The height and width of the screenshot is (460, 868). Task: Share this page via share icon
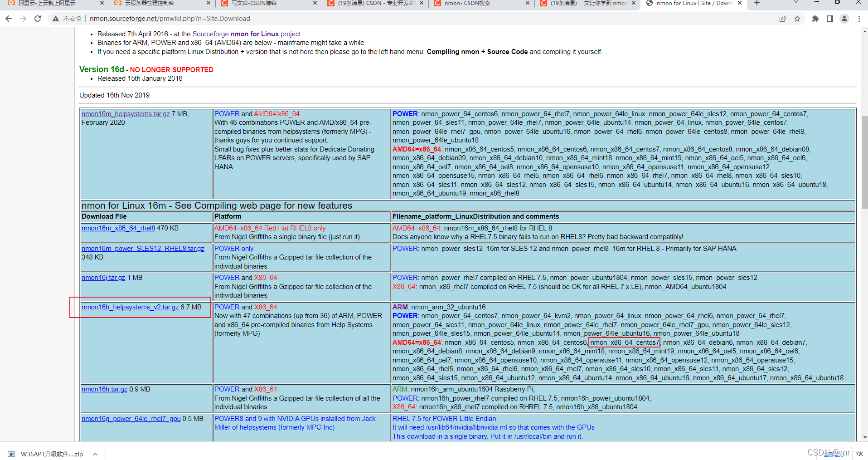(x=783, y=19)
